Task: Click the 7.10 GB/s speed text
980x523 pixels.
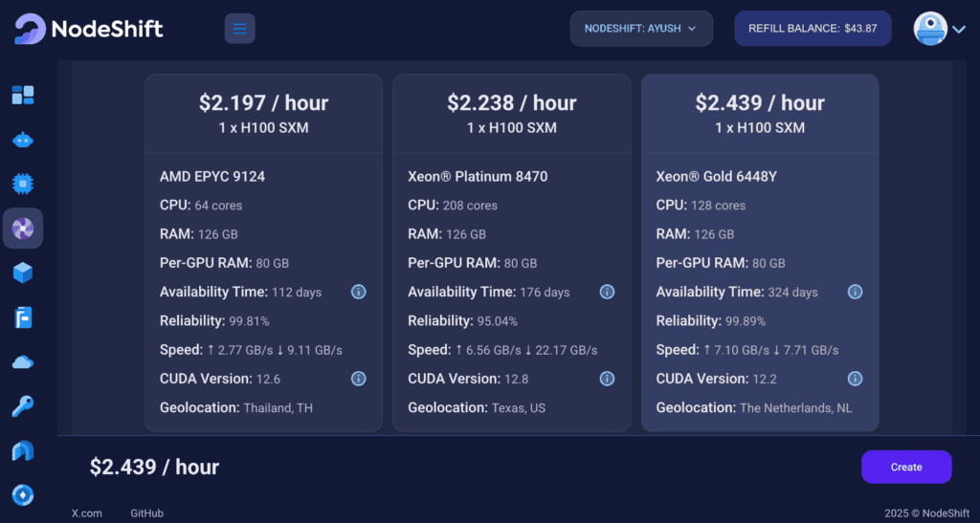Action: pyautogui.click(x=742, y=350)
